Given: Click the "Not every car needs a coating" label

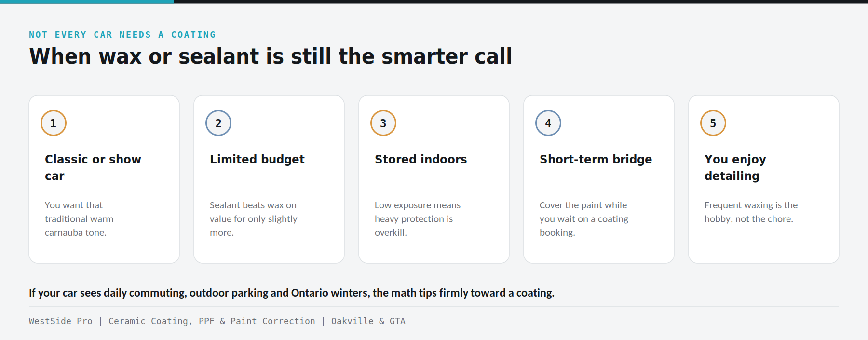Looking at the screenshot, I should pos(122,35).
